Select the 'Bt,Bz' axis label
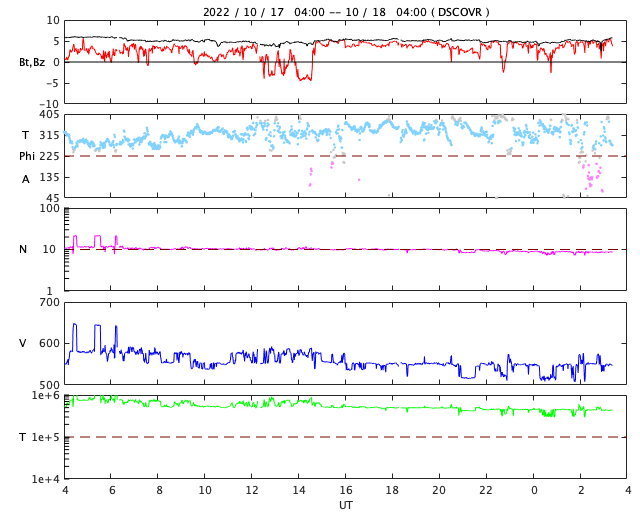Screen dimensions: 640x512 [32, 62]
